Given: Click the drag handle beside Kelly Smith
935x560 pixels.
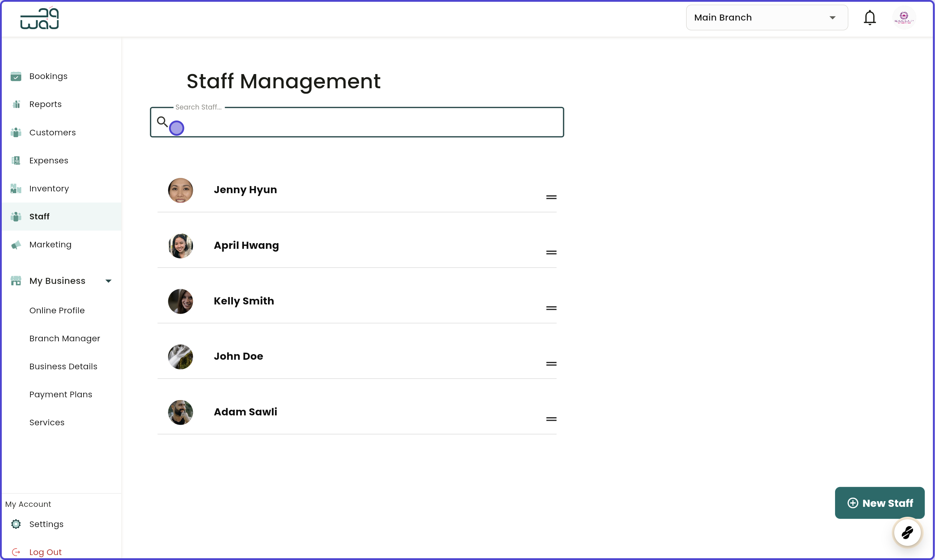Looking at the screenshot, I should (x=551, y=308).
